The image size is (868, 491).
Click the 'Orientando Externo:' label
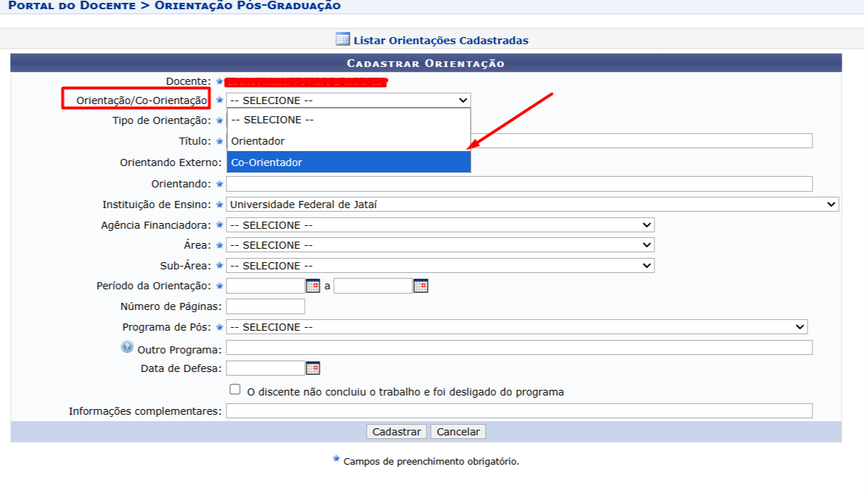pos(171,162)
